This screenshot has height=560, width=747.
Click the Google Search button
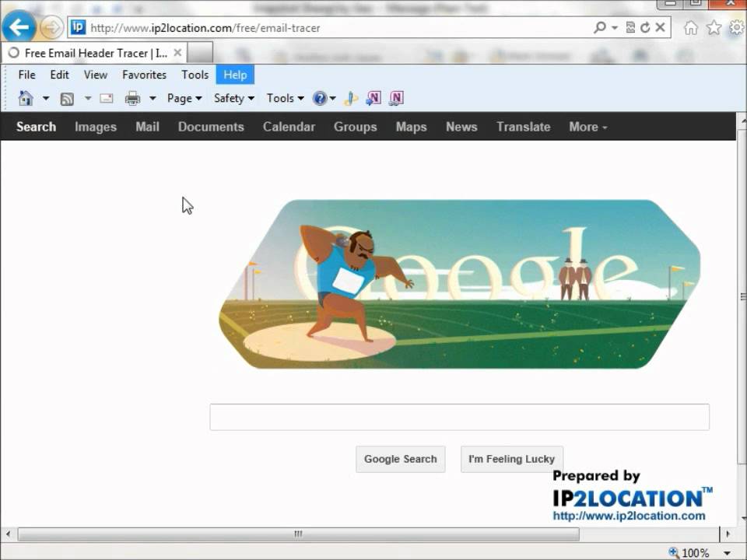point(401,459)
